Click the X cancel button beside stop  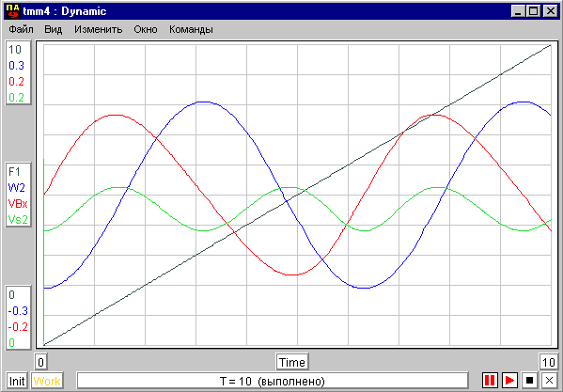[x=549, y=380]
